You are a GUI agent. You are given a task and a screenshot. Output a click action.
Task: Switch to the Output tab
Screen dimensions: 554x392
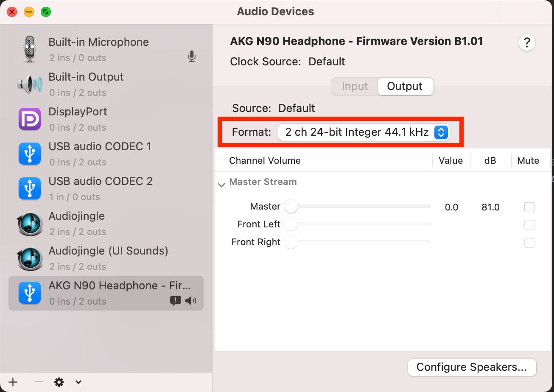[405, 86]
